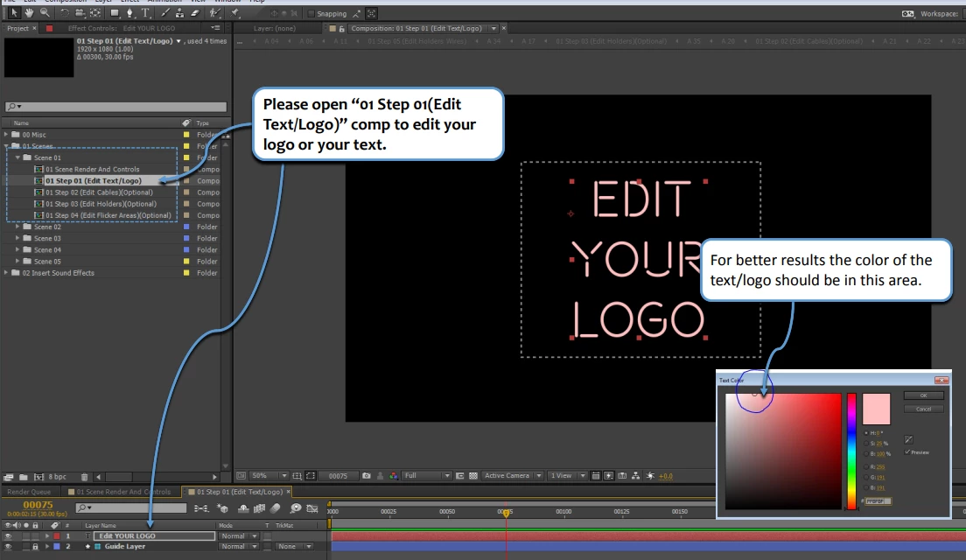Select the Rotation tool
The image size is (966, 560).
(64, 13)
